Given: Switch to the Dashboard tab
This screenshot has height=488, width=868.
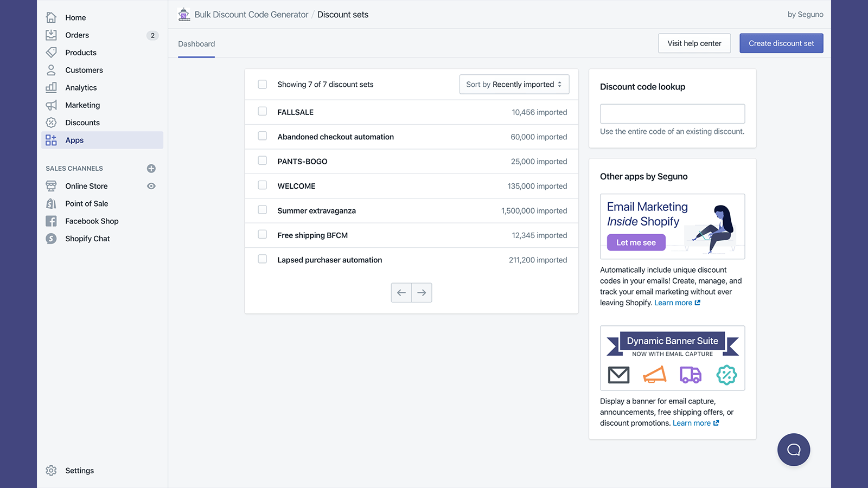Looking at the screenshot, I should pyautogui.click(x=196, y=43).
